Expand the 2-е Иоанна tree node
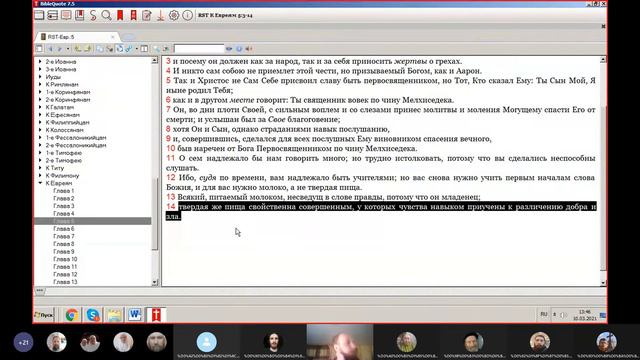Screen dimensions: 640x360 tap(40, 62)
